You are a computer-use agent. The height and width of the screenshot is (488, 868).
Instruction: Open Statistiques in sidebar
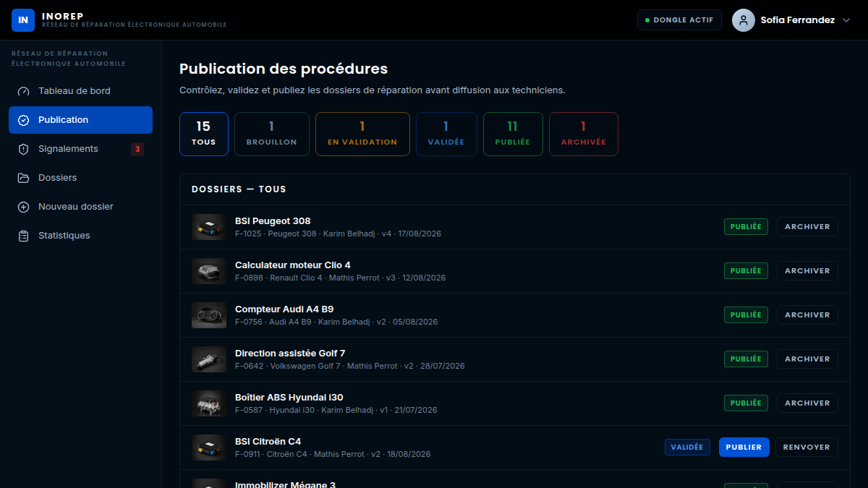click(80, 236)
